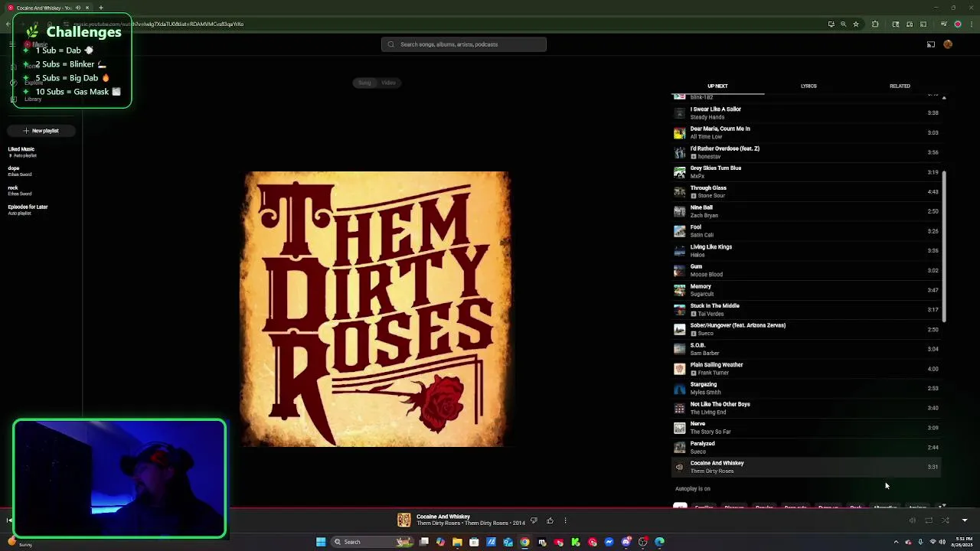Open the LYRICS tab
This screenshot has width=980, height=551.
point(808,86)
